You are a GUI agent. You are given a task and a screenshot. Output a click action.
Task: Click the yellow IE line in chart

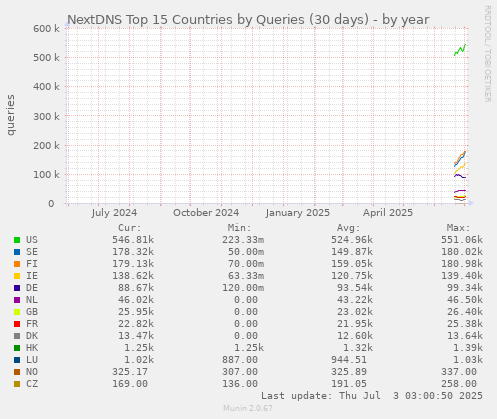(x=460, y=168)
